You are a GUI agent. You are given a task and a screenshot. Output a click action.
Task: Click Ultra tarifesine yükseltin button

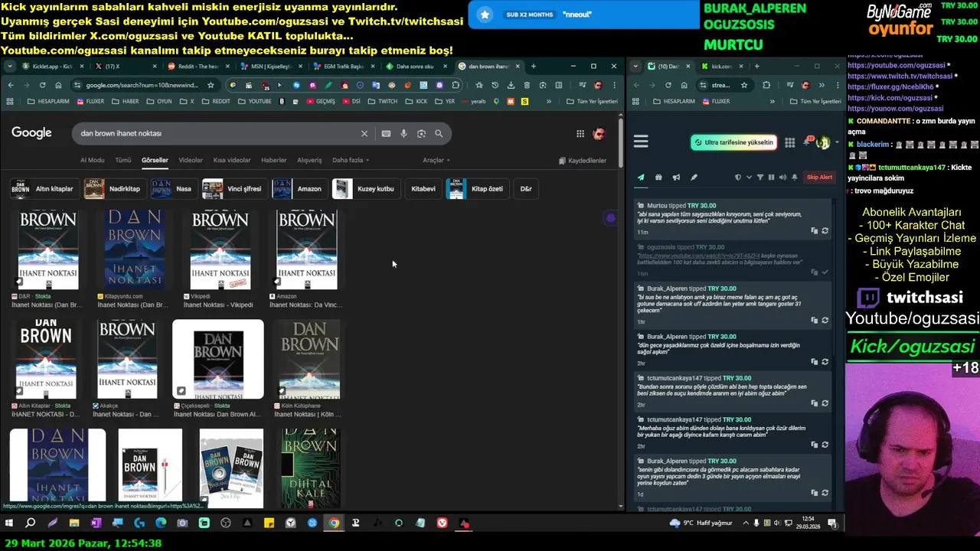(733, 142)
